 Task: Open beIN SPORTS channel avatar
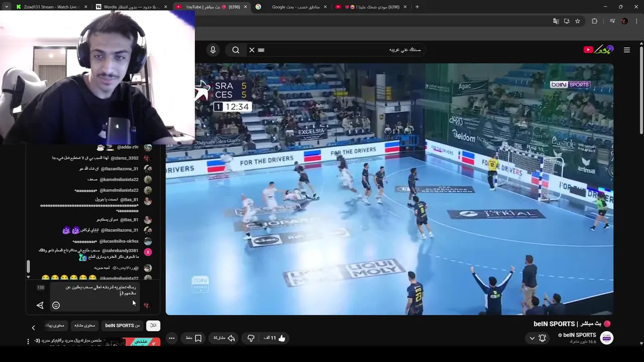click(607, 338)
